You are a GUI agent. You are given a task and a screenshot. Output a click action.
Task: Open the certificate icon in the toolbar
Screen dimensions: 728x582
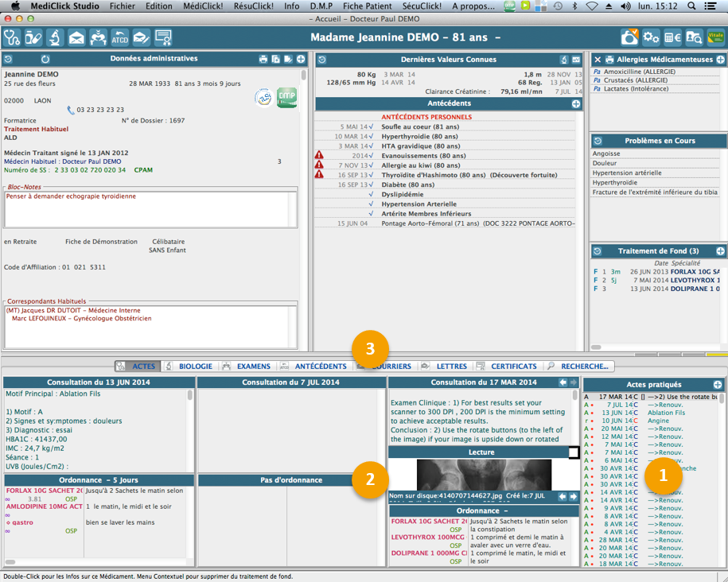point(163,37)
